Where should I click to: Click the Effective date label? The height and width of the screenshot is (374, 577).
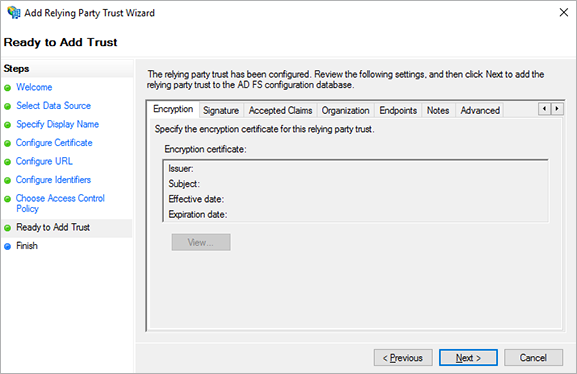tap(196, 199)
